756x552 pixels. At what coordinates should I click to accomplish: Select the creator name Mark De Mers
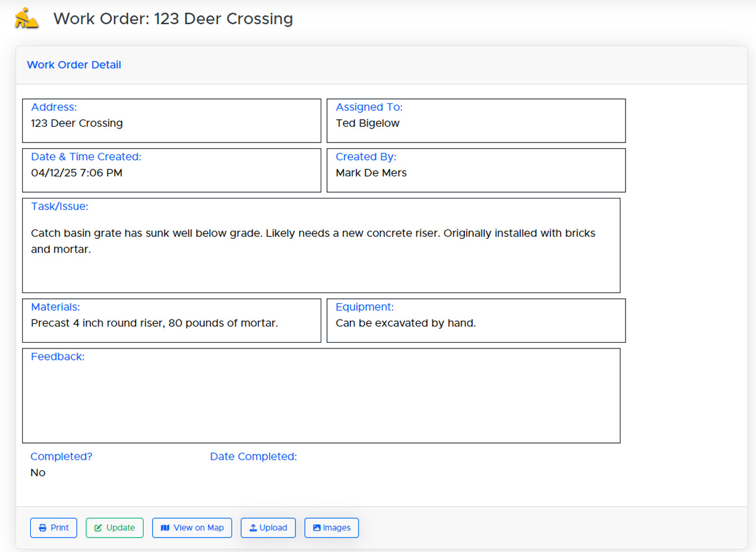pos(371,173)
